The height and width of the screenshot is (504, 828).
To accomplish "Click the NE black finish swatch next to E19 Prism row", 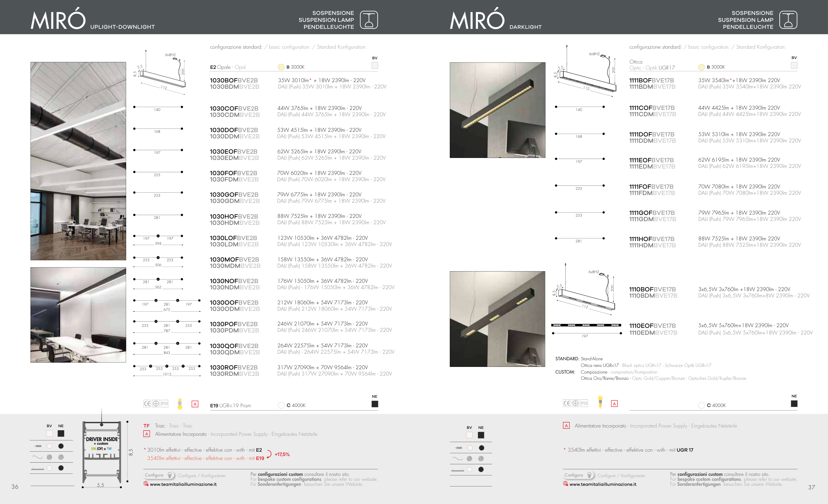I will [375, 404].
